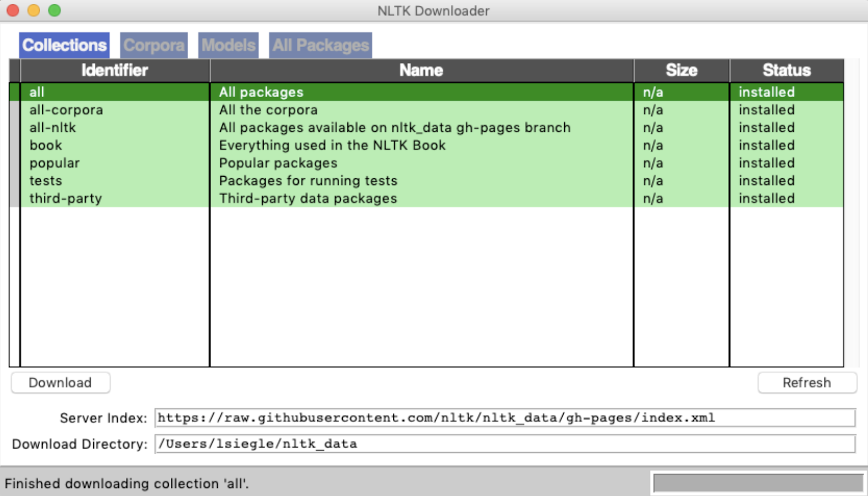Viewport: 868px width, 496px height.
Task: Click 'Everything used in the NLTK Book'
Action: [332, 145]
